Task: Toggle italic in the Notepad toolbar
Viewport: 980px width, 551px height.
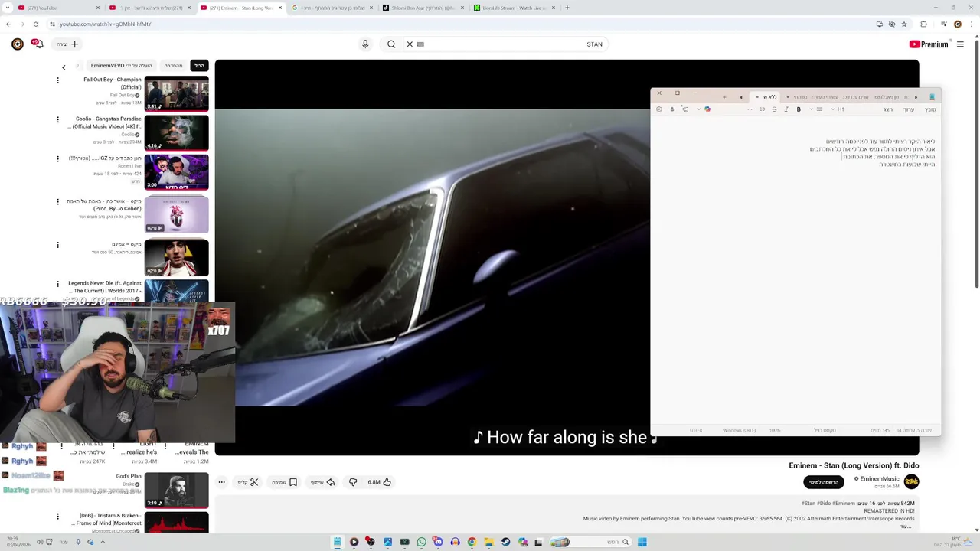Action: 786,109
